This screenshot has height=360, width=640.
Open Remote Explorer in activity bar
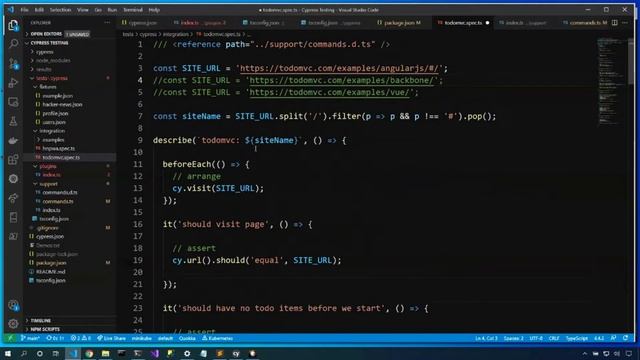coord(13,102)
